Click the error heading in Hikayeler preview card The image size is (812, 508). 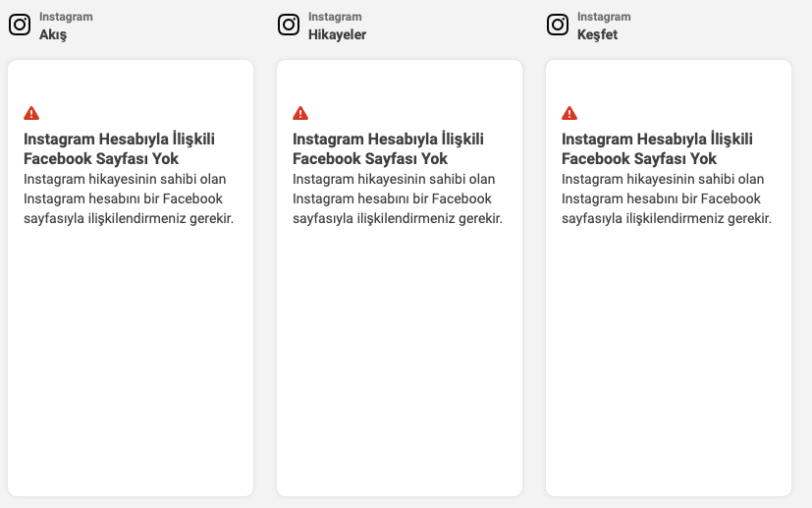pos(388,148)
